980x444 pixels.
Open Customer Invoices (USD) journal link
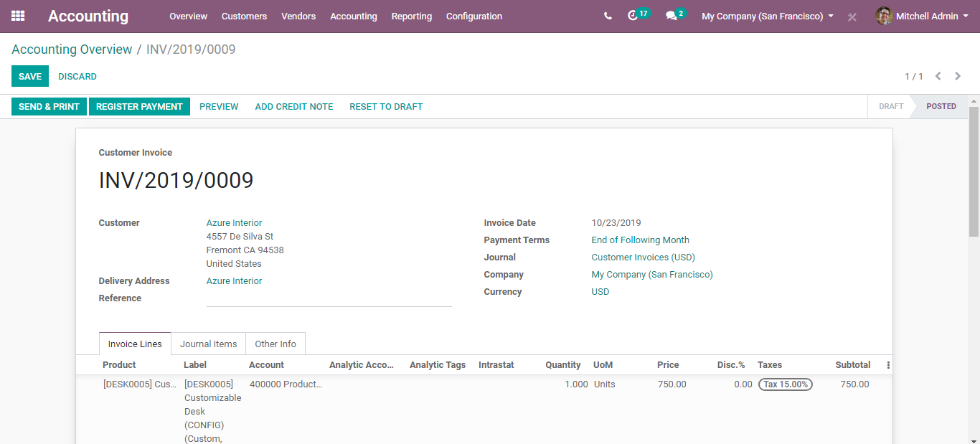[643, 258]
